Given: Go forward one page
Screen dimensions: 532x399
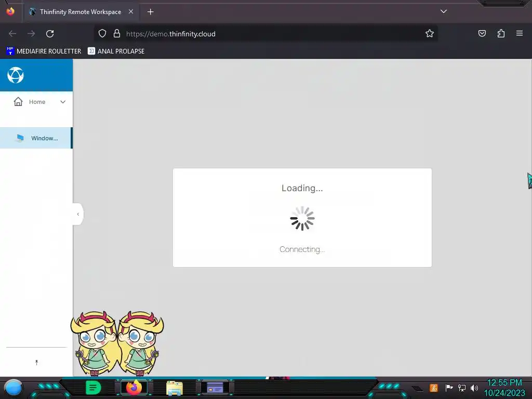Looking at the screenshot, I should click(x=31, y=34).
